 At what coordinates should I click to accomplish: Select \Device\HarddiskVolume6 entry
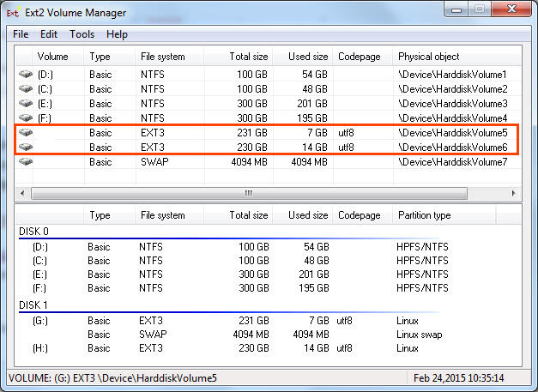(x=452, y=148)
